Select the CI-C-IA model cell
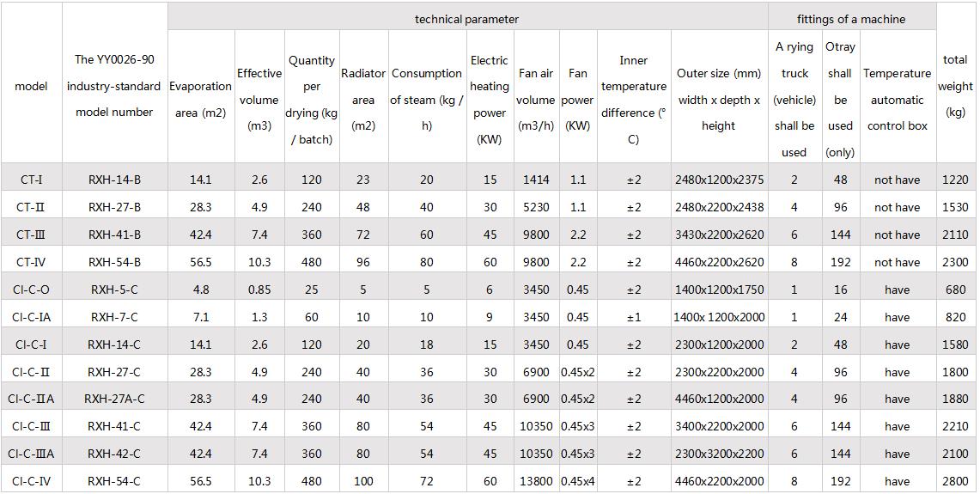Screen dimensions: 980x494 [32, 317]
